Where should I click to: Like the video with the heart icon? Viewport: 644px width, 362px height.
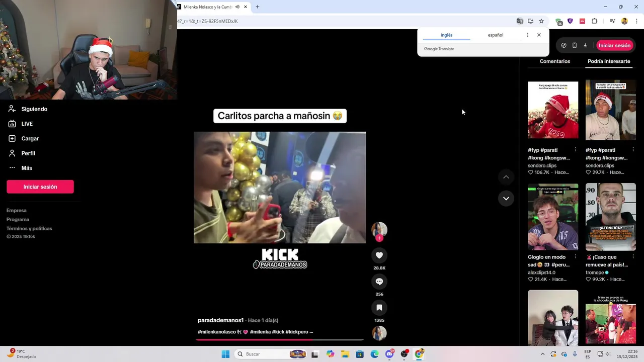[x=379, y=255]
